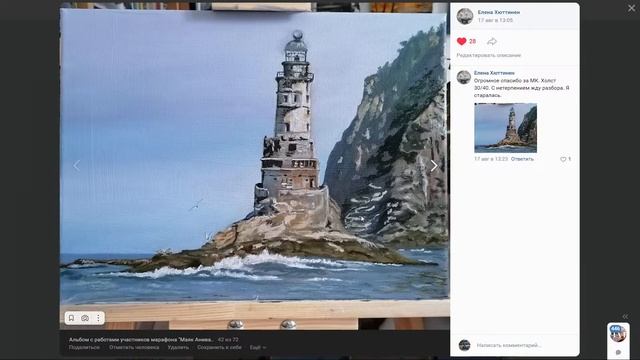Open the lighthouse thumbnail in the comment
Image resolution: width=640 pixels, height=360 pixels.
click(x=505, y=128)
